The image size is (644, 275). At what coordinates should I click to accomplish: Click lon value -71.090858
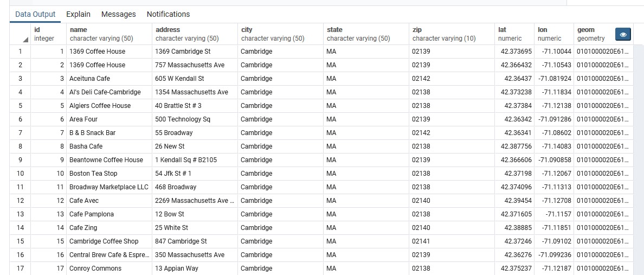point(554,160)
